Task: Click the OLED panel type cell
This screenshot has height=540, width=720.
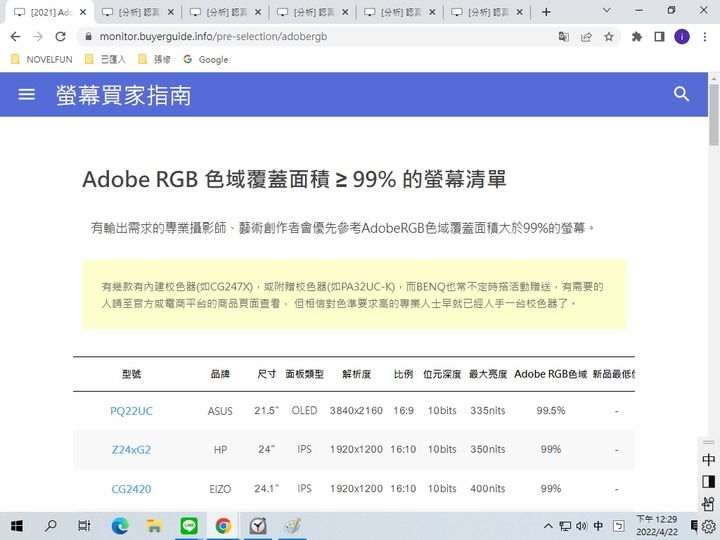Action: [304, 411]
